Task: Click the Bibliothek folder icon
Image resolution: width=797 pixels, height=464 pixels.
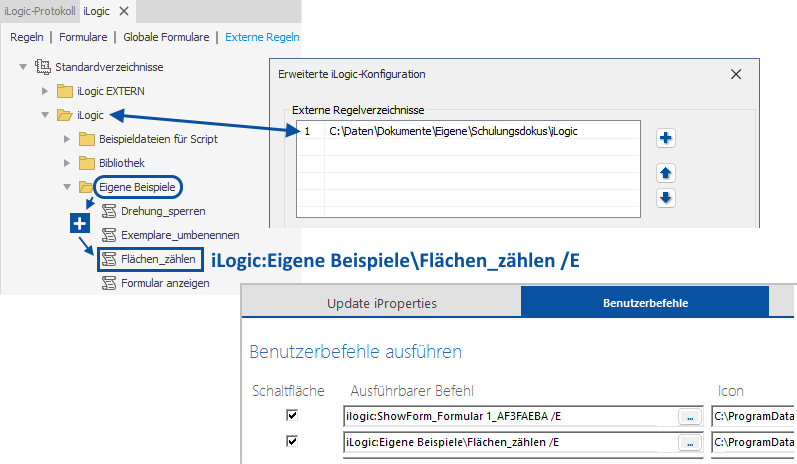Action: point(87,163)
